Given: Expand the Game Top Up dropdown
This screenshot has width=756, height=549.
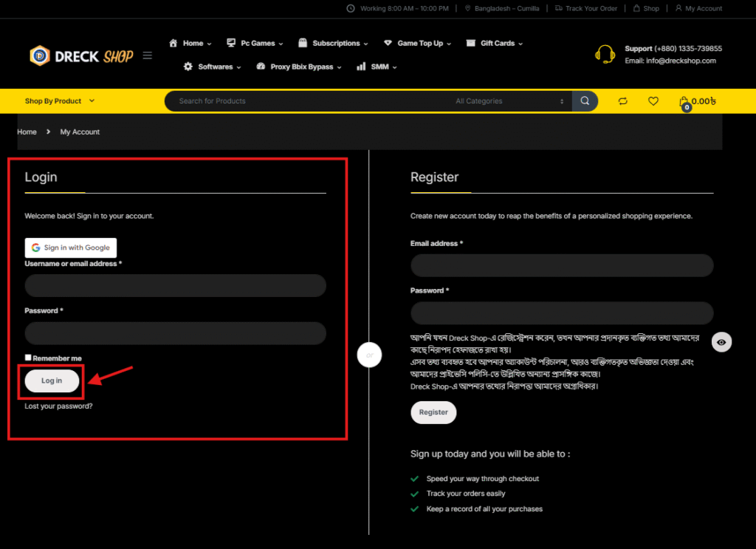Looking at the screenshot, I should click(x=449, y=44).
